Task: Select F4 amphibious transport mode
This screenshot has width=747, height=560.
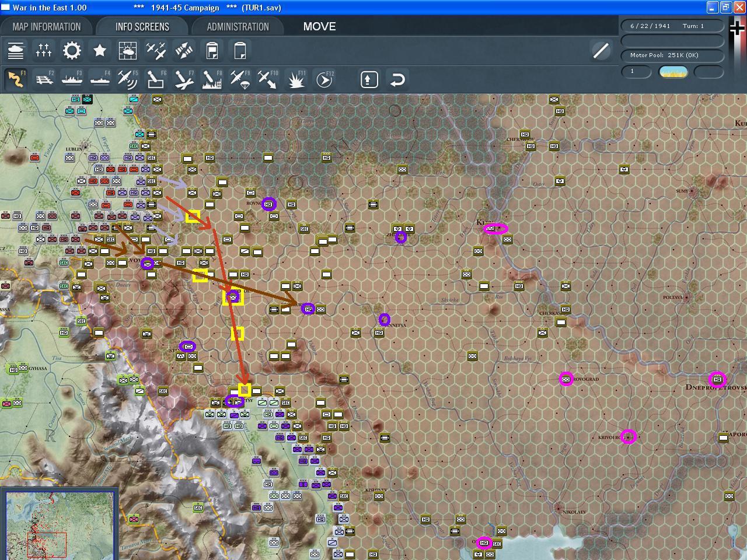Action: click(x=100, y=79)
